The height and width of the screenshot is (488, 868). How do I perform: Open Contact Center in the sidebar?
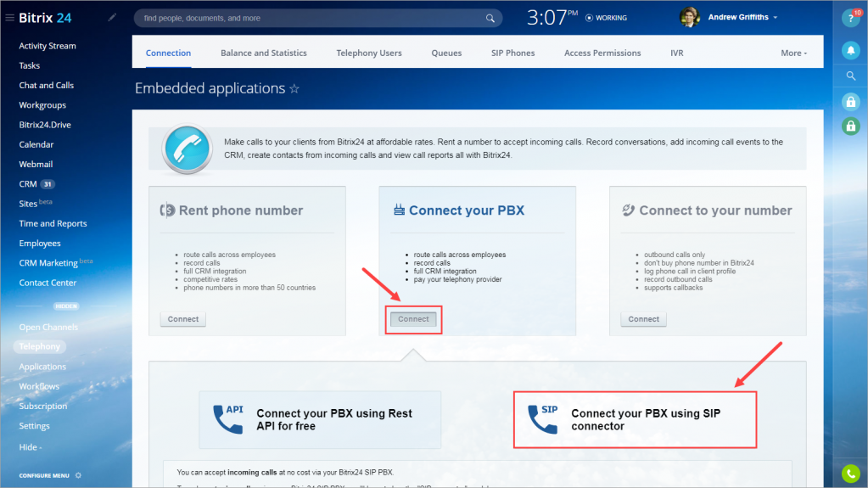coord(48,283)
